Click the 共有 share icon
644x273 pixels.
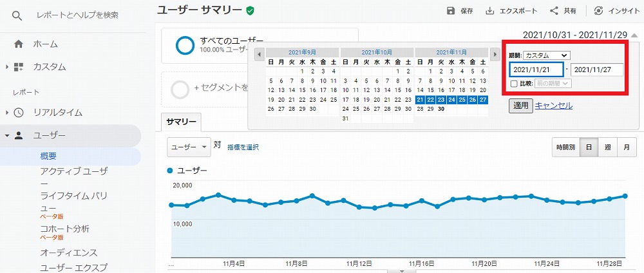554,11
